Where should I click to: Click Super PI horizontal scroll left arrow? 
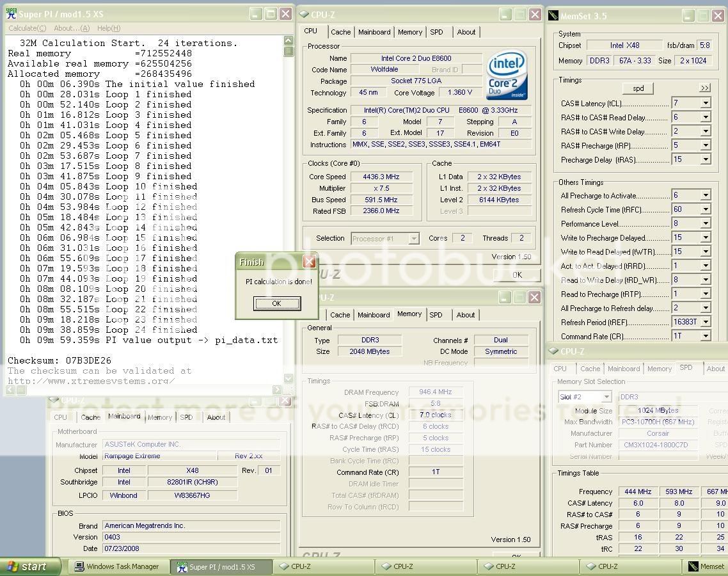tap(11, 390)
